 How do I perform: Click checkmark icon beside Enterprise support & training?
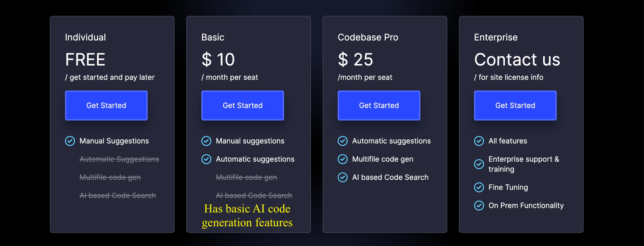[479, 164]
